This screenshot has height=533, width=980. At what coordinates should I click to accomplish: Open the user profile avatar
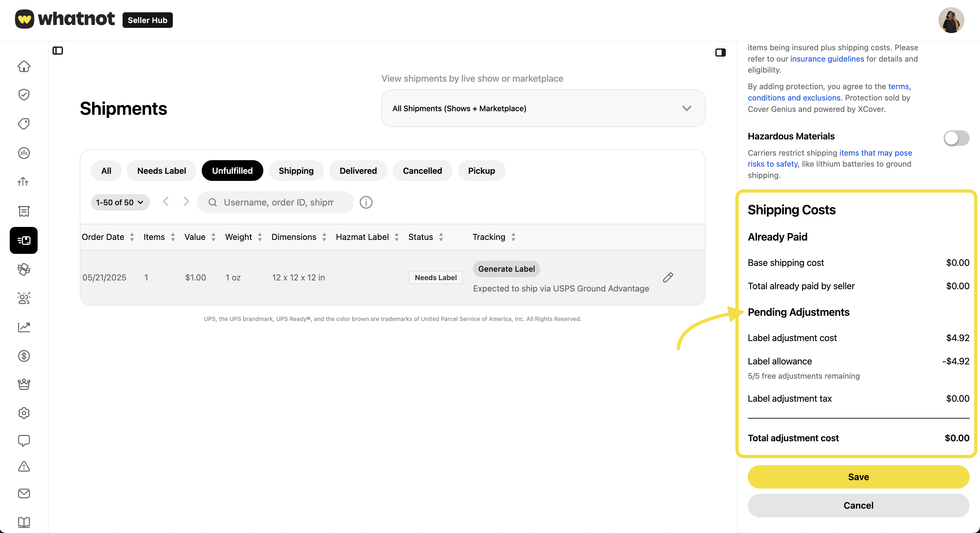click(951, 20)
